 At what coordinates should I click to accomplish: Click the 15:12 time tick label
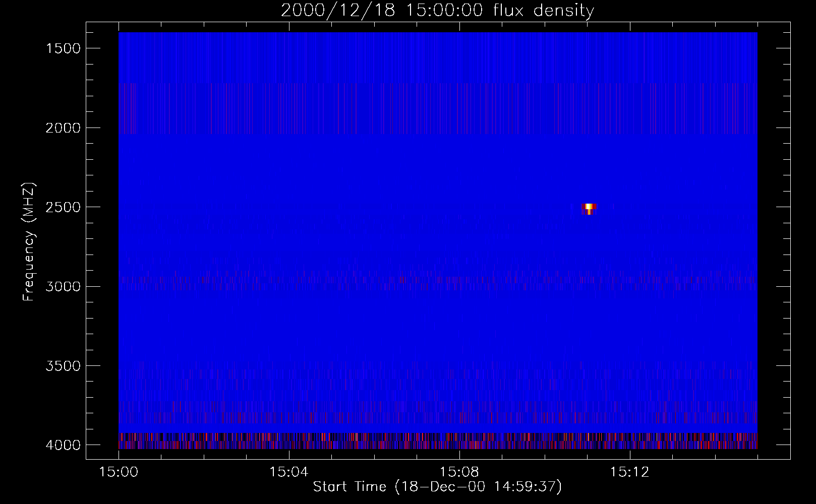(629, 472)
